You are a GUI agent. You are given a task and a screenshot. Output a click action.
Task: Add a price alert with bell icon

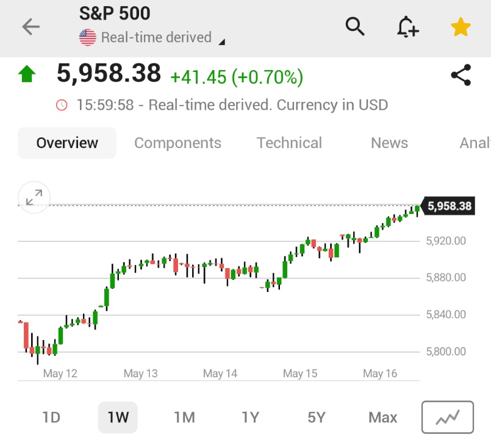pos(407,27)
